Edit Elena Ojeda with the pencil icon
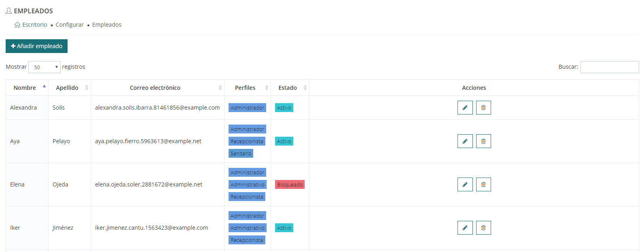The height and width of the screenshot is (252, 644). [465, 184]
